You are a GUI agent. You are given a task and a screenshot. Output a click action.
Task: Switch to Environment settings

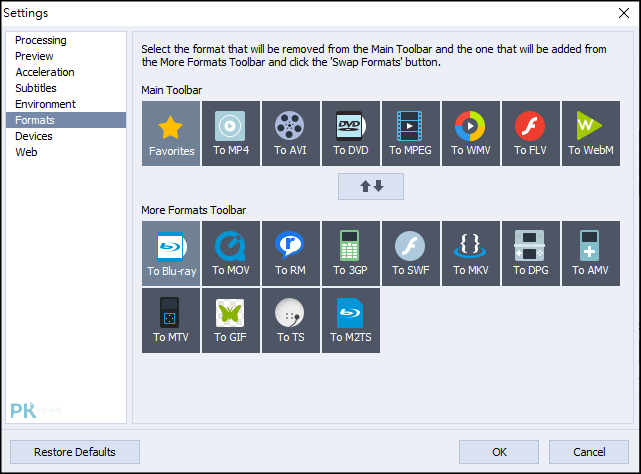(66, 104)
